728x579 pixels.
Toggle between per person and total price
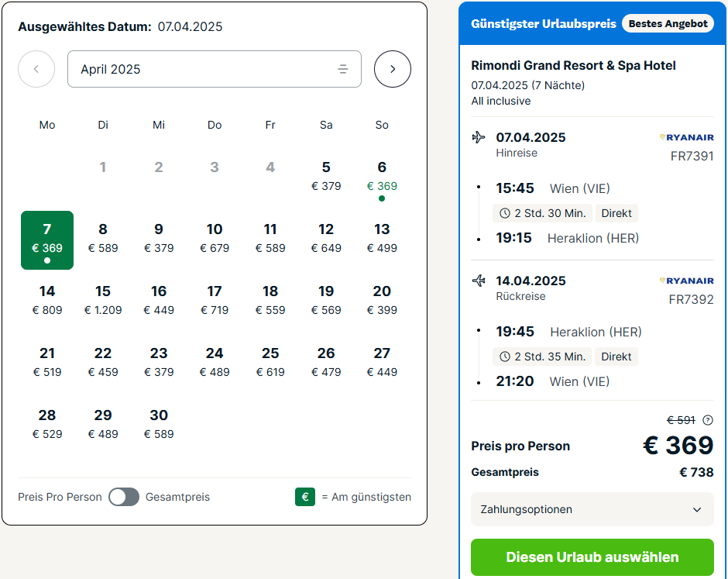click(x=124, y=497)
